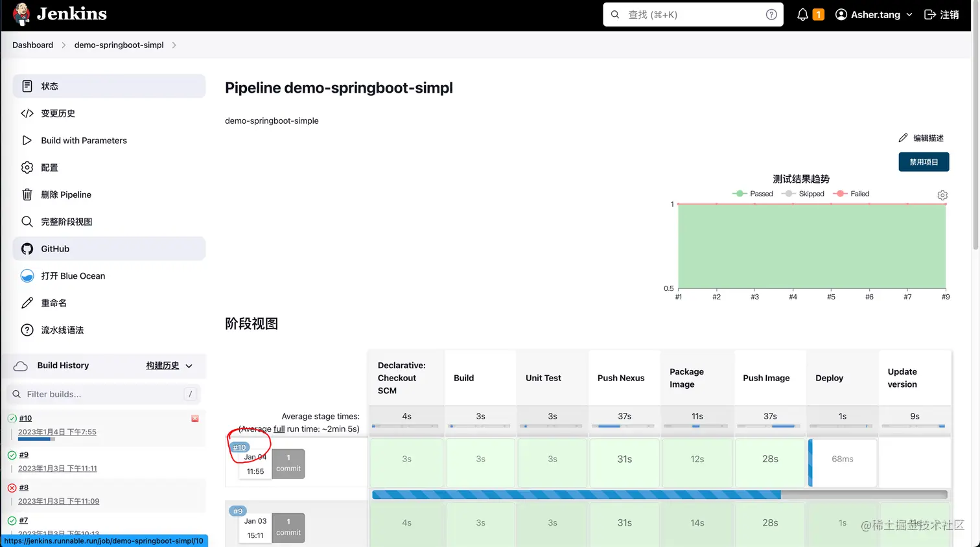Image resolution: width=980 pixels, height=547 pixels.
Task: Click the 编辑描述 link
Action: pyautogui.click(x=921, y=137)
